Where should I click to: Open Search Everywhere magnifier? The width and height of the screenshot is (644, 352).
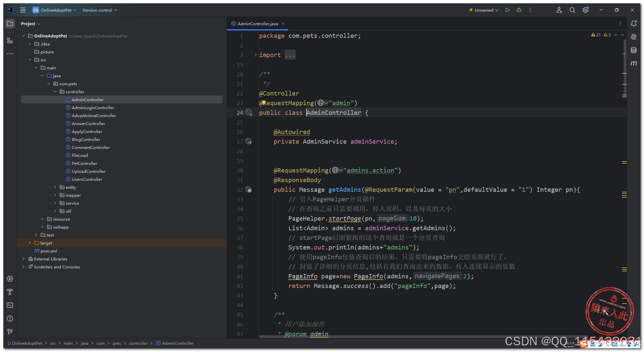572,10
